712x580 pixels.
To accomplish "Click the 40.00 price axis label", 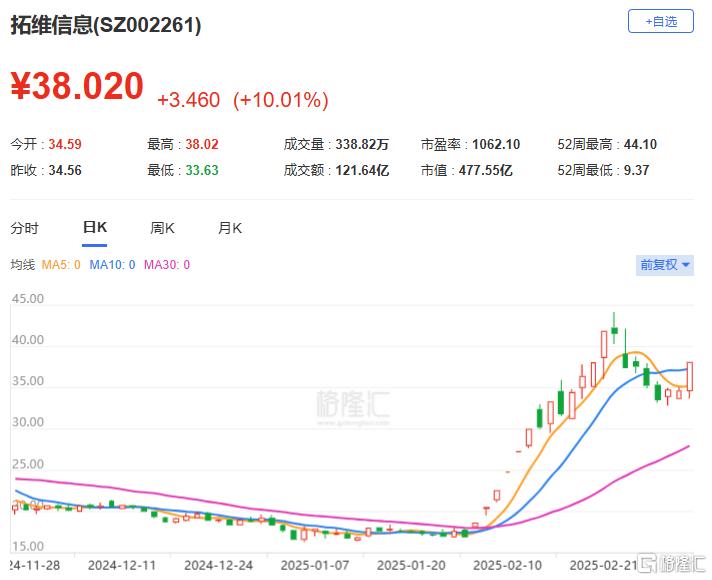I will click(28, 340).
